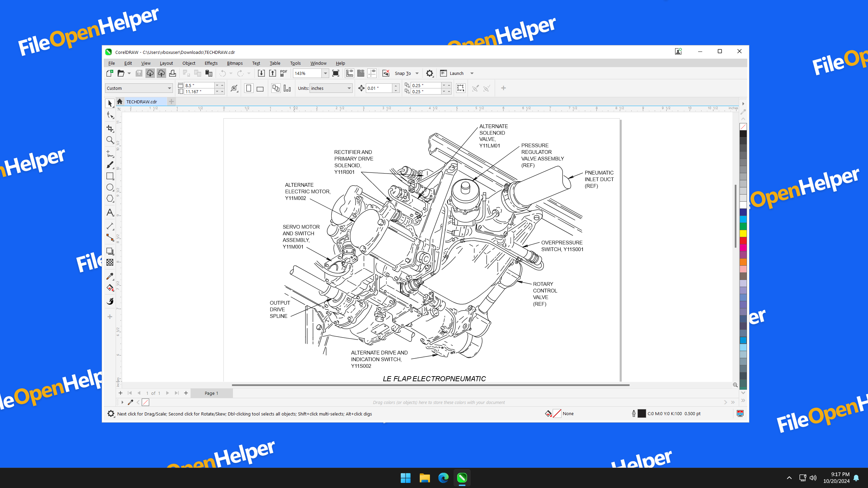Choose the Rectangle tool

(x=110, y=176)
